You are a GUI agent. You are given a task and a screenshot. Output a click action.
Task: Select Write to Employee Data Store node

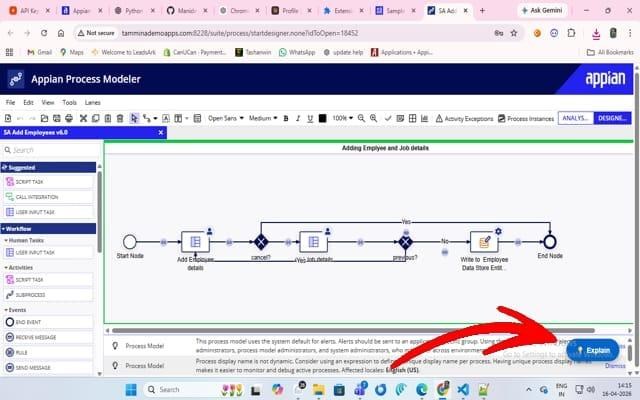coord(484,242)
